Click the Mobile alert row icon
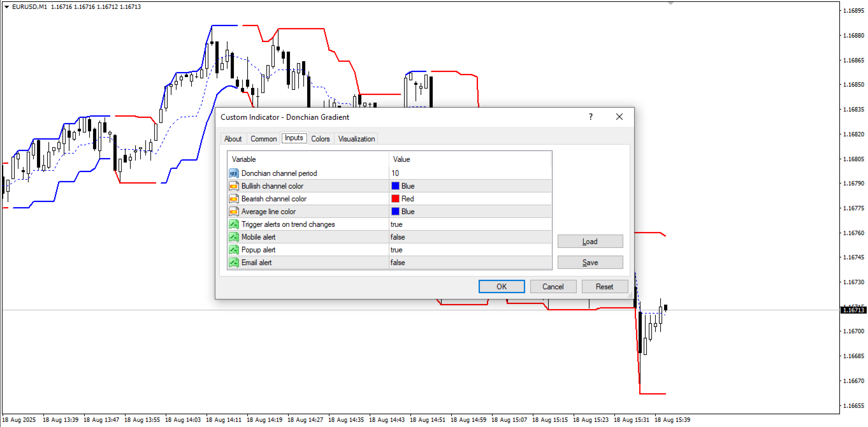Image resolution: width=868 pixels, height=427 pixels. (x=233, y=237)
